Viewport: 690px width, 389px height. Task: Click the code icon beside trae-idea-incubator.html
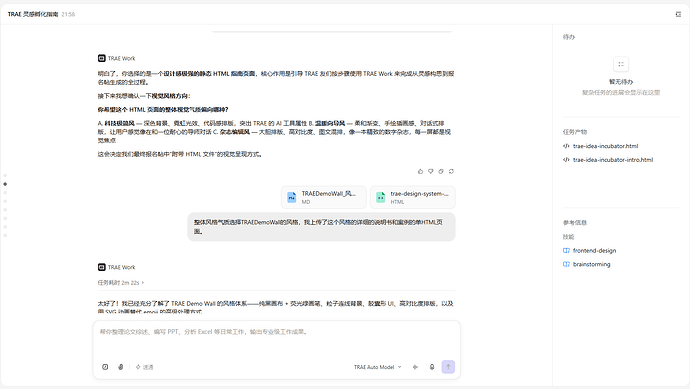pyautogui.click(x=566, y=146)
